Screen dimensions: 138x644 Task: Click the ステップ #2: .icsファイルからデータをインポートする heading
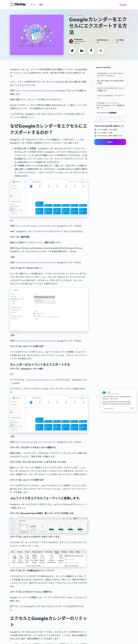tap(35, 537)
